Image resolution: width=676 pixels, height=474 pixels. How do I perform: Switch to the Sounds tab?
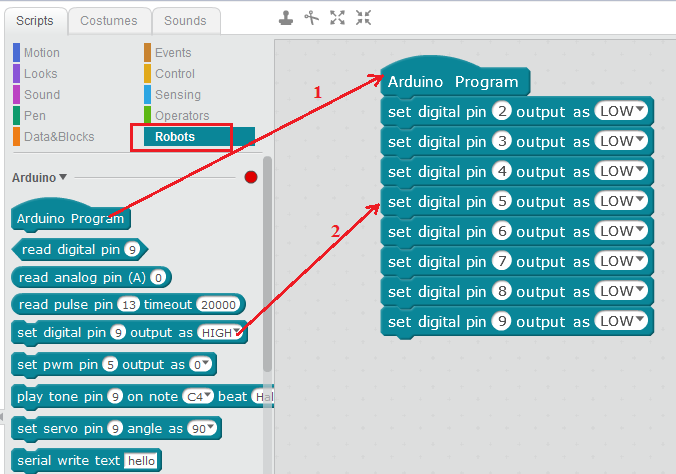coord(185,21)
